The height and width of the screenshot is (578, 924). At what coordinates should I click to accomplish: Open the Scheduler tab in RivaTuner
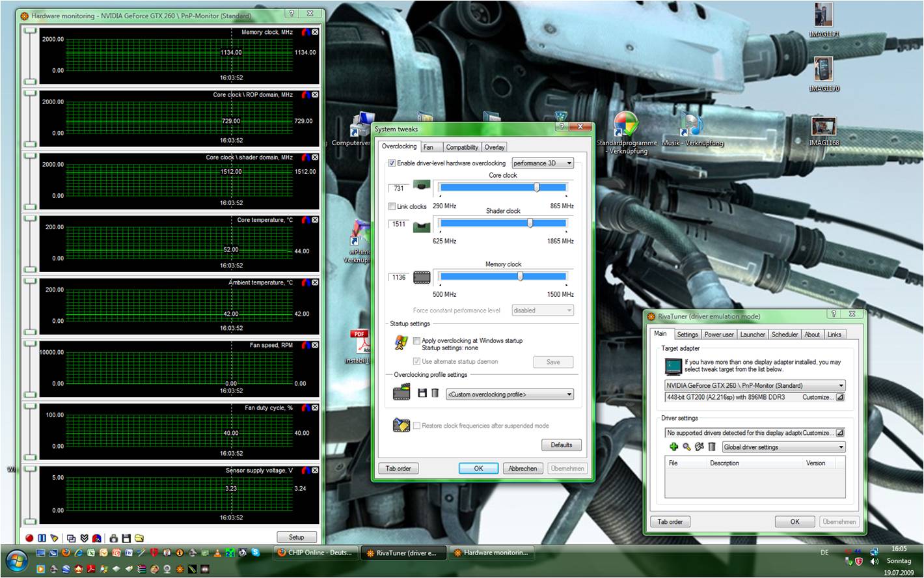pos(785,335)
